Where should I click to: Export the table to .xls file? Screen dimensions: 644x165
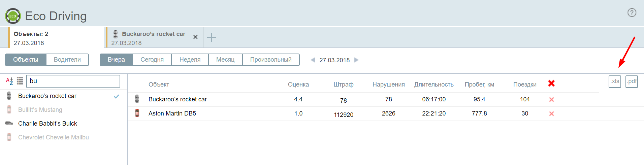(615, 81)
